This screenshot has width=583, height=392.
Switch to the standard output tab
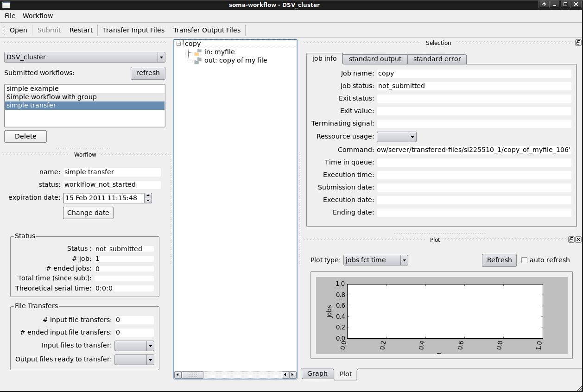[375, 59]
